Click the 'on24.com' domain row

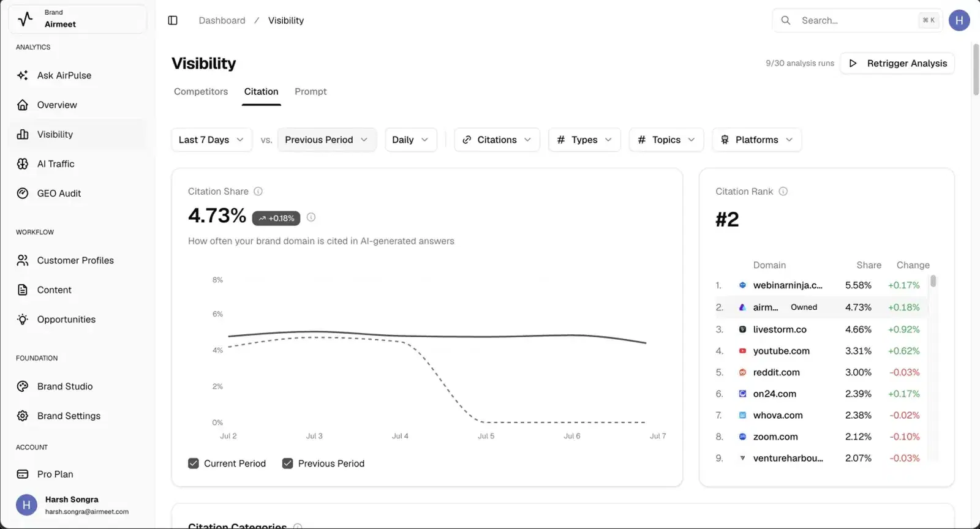[821, 394]
